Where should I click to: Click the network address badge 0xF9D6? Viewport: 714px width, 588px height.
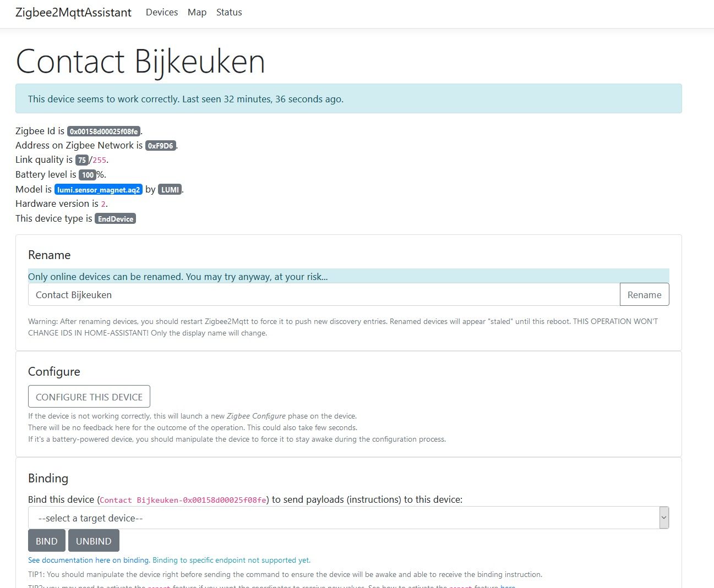160,146
